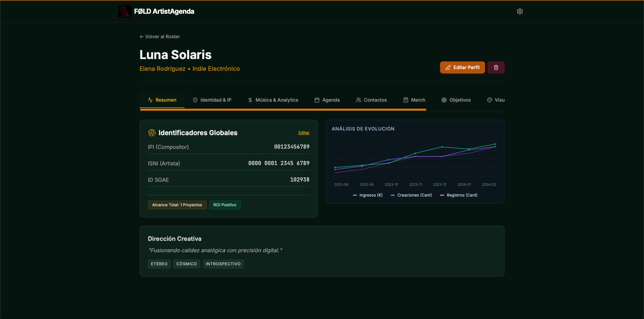Screen dimensions: 644x319
Task: Click the green Ingresos legend color marker
Action: tap(355, 195)
